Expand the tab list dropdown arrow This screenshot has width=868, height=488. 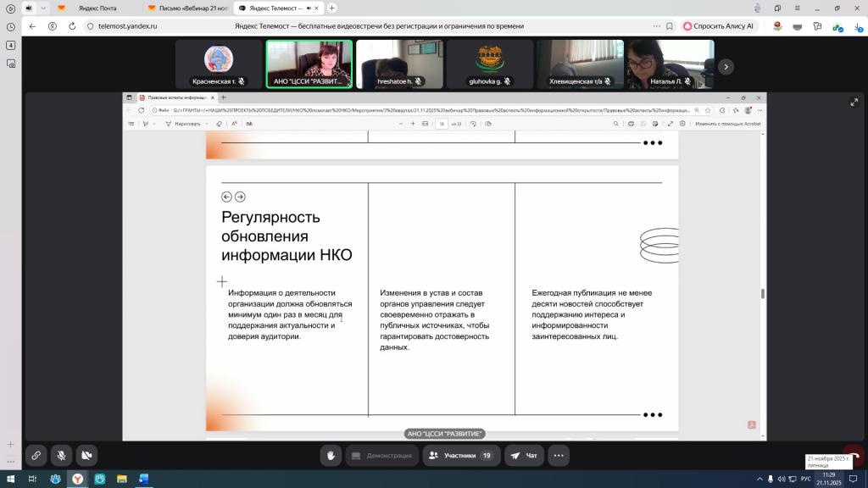(x=43, y=8)
